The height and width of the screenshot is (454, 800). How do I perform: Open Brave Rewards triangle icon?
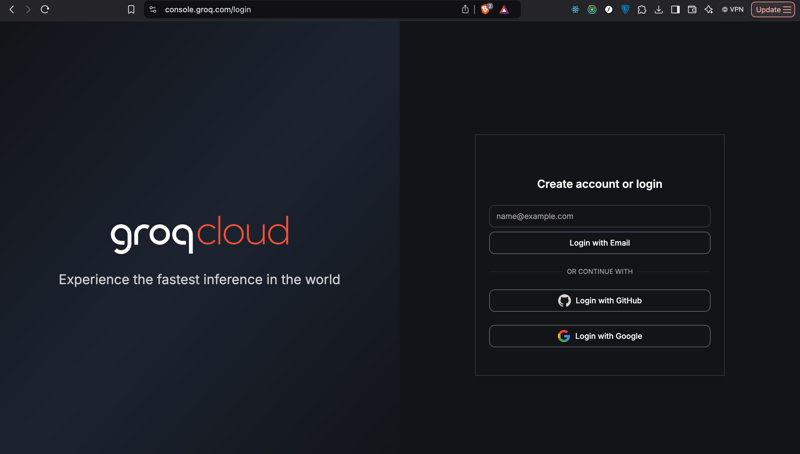(504, 9)
